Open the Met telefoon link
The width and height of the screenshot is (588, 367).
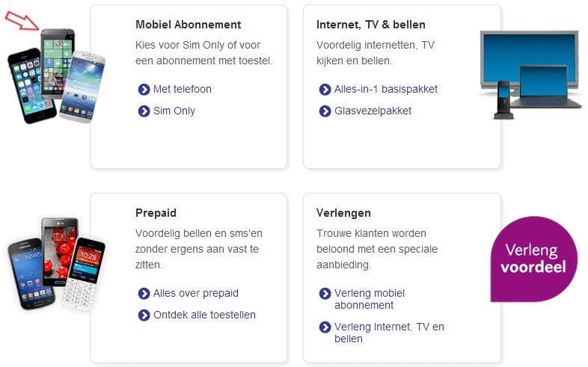pyautogui.click(x=182, y=90)
